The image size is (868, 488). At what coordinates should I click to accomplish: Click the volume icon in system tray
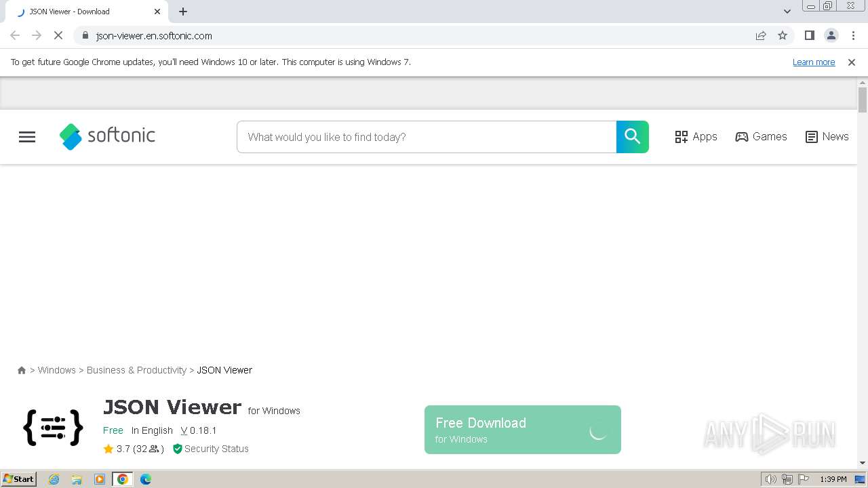[770, 479]
